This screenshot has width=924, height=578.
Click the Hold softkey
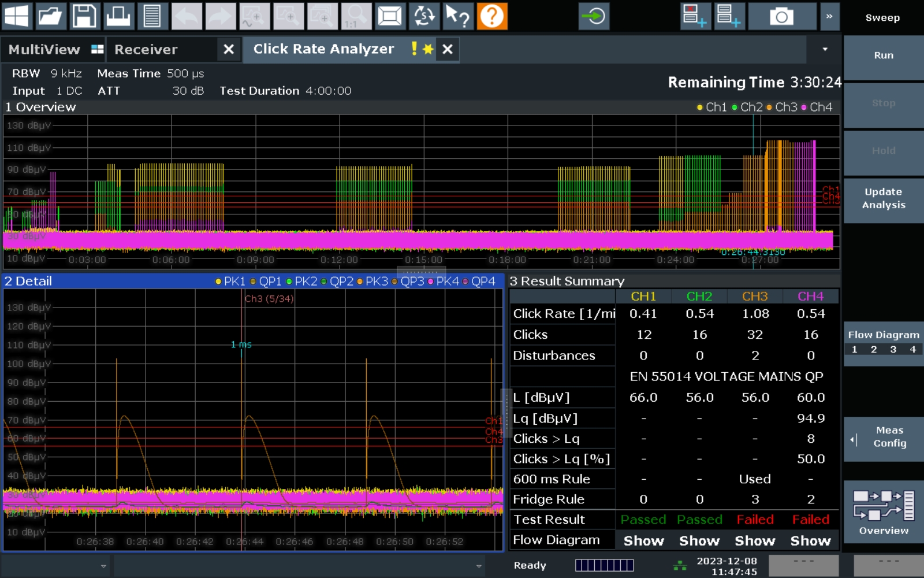(x=884, y=151)
